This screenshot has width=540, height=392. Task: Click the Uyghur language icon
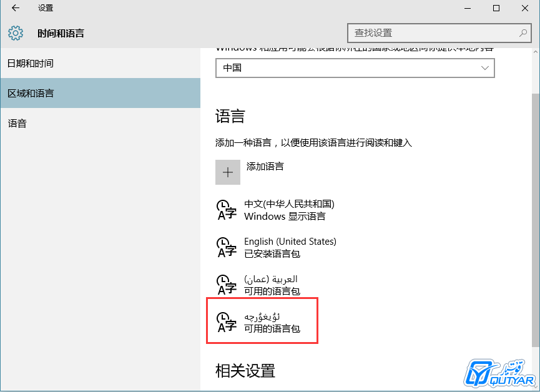click(x=227, y=323)
